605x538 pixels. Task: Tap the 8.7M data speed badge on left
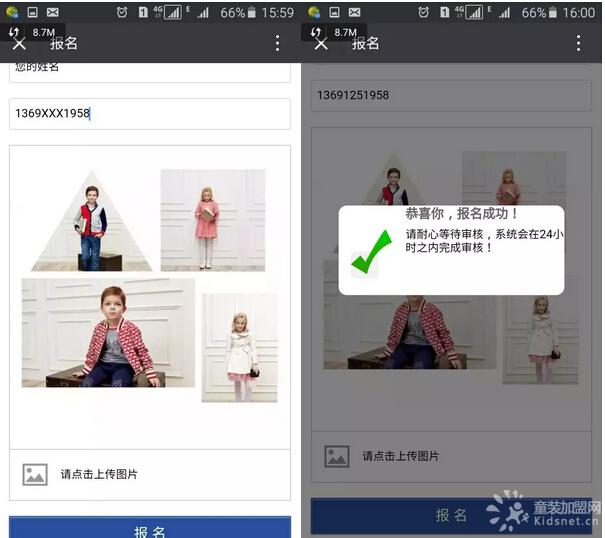coord(32,32)
